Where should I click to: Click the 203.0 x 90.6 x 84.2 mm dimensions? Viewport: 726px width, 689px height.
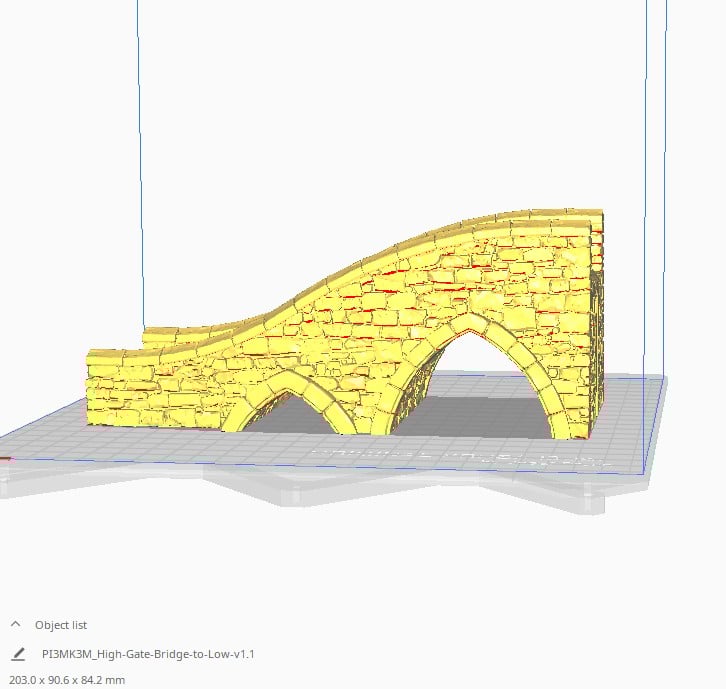67,680
